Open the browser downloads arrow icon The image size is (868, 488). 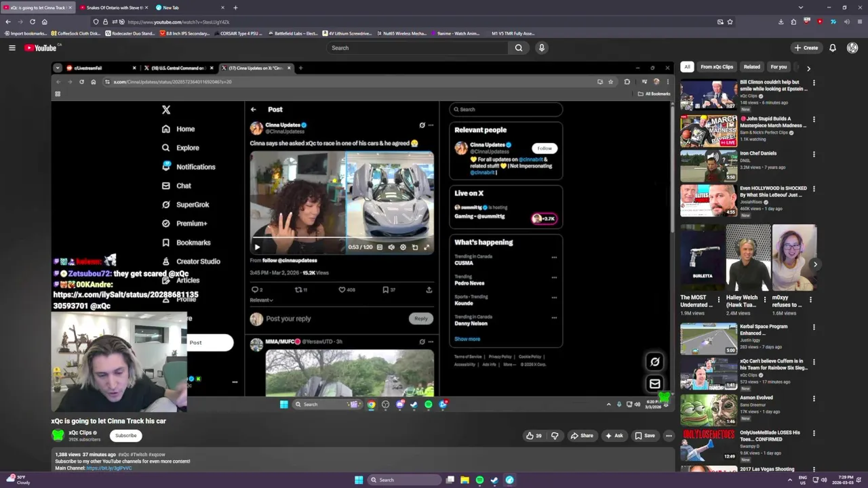pos(781,22)
